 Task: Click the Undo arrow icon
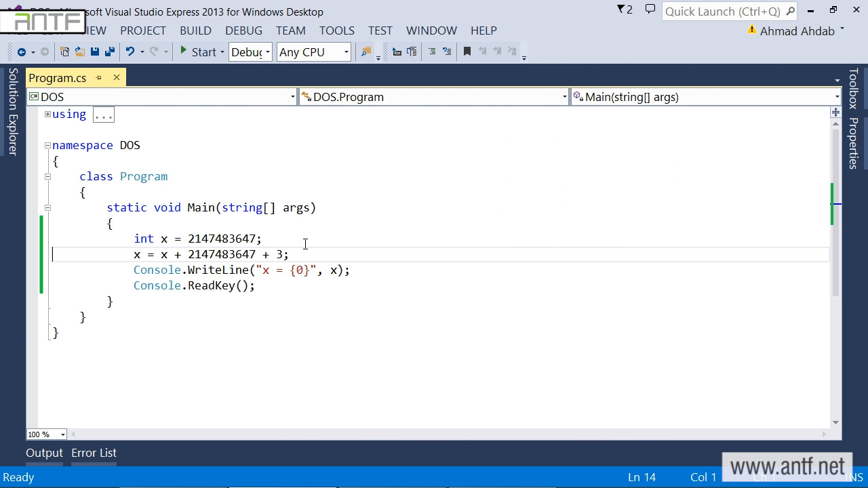(130, 52)
